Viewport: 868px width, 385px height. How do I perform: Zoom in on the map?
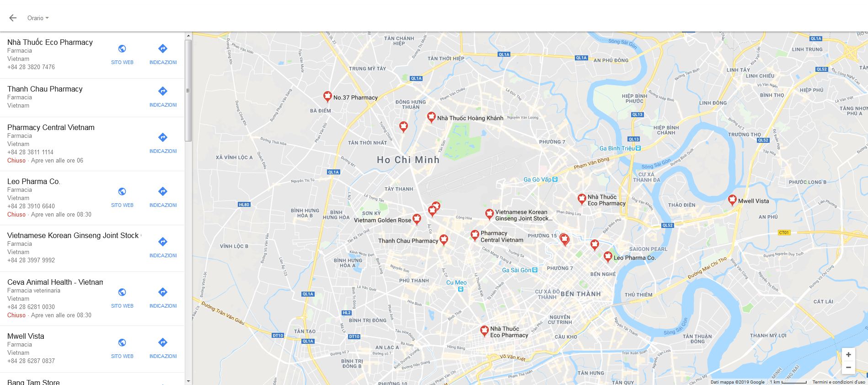point(848,354)
